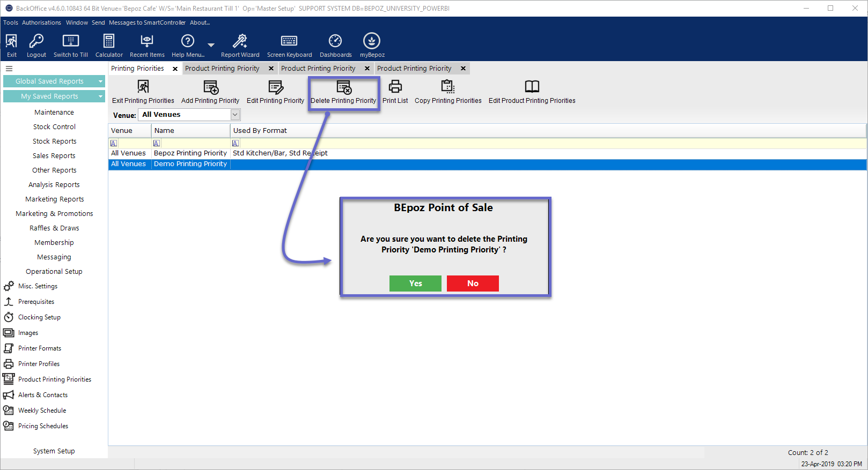Expand the Help Menu dropdown arrow
Image resolution: width=868 pixels, height=470 pixels.
click(211, 45)
